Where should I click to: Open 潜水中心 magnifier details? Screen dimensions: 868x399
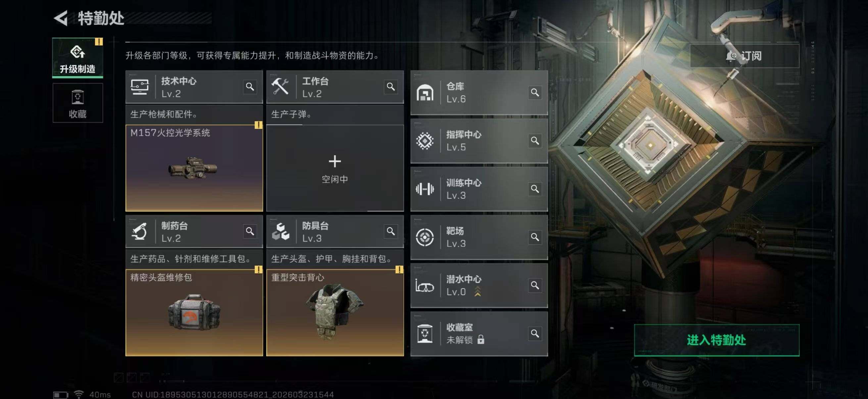pyautogui.click(x=535, y=285)
